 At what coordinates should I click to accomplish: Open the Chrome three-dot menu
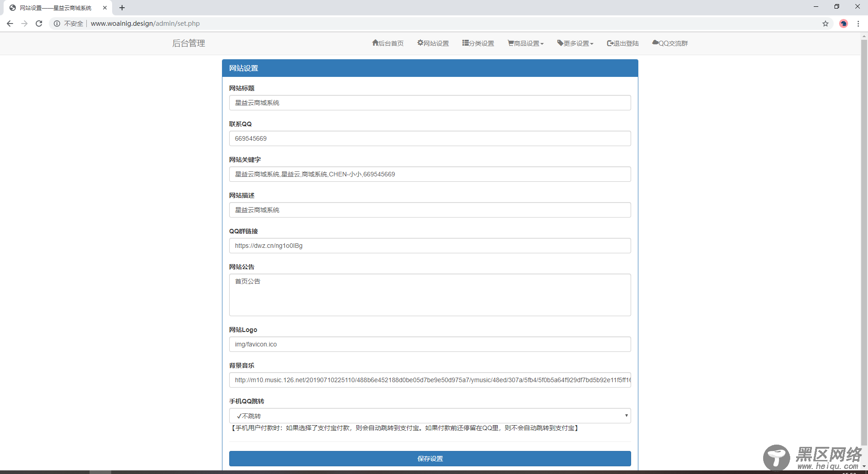(858, 24)
